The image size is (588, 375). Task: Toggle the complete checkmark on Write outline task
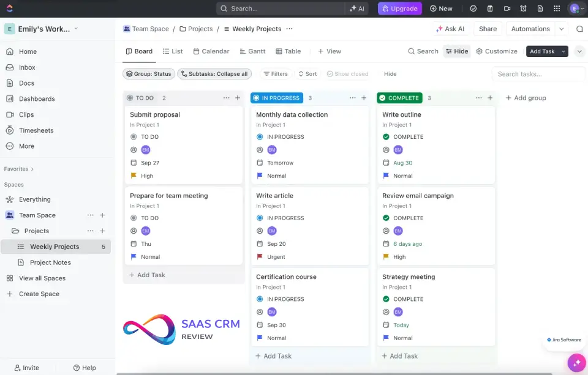point(386,137)
